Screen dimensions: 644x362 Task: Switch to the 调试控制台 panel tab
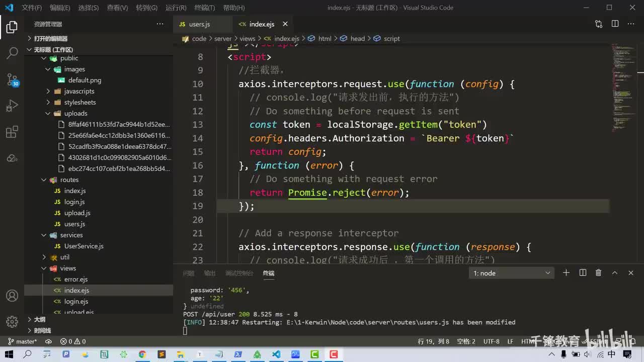pos(239,273)
